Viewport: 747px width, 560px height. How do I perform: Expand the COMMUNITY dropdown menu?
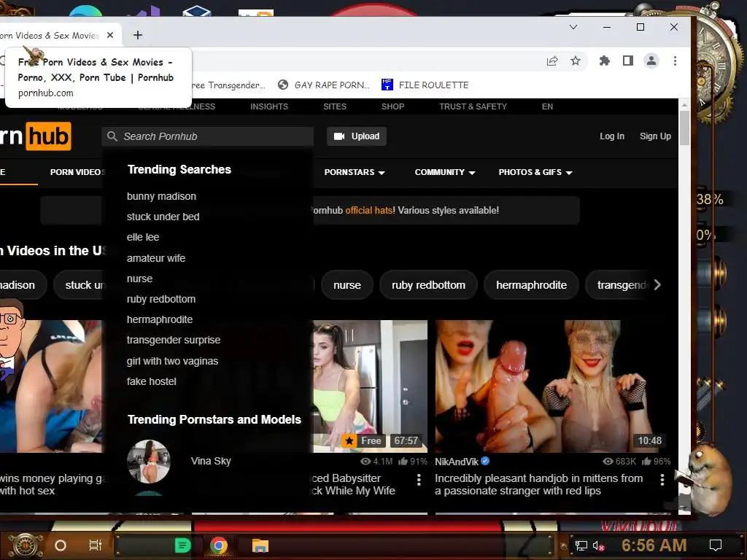pyautogui.click(x=445, y=172)
